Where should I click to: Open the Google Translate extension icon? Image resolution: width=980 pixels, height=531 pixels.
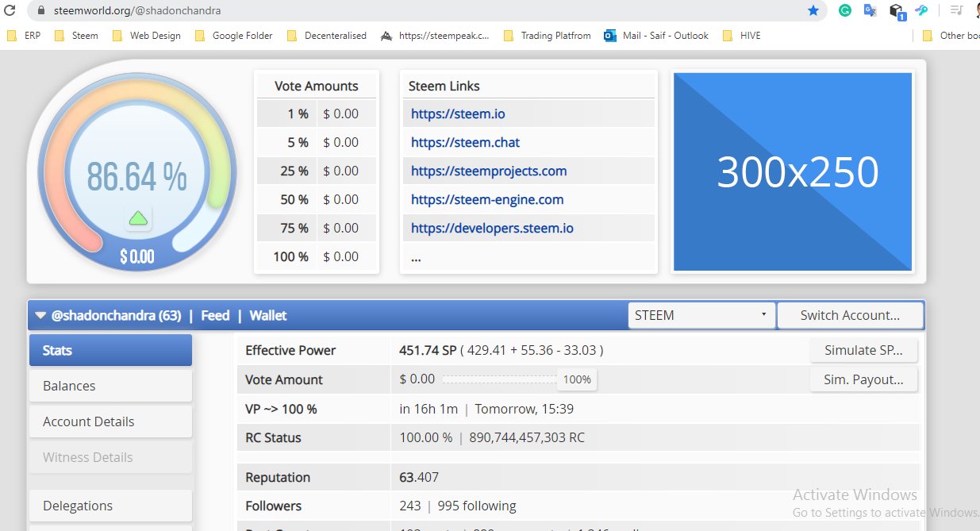[x=870, y=11]
